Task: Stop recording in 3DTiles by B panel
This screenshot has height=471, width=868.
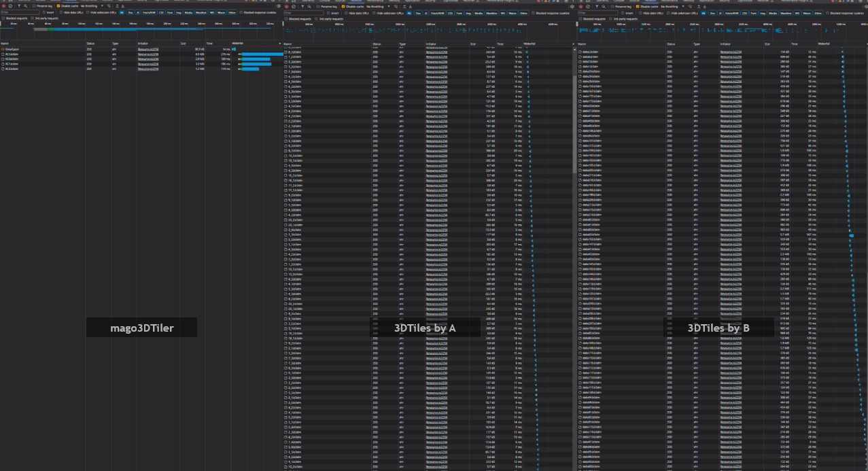Action: 580,7
